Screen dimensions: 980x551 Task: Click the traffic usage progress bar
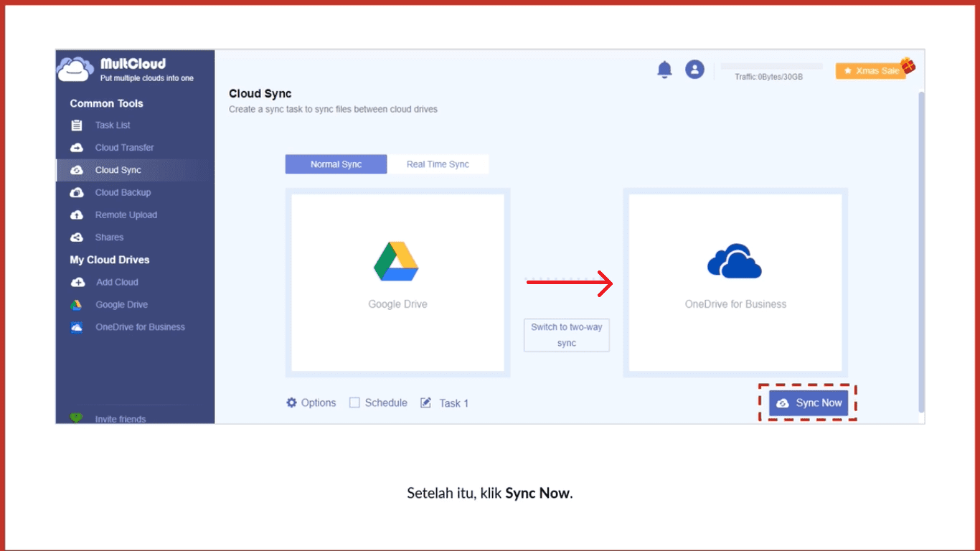tap(771, 66)
